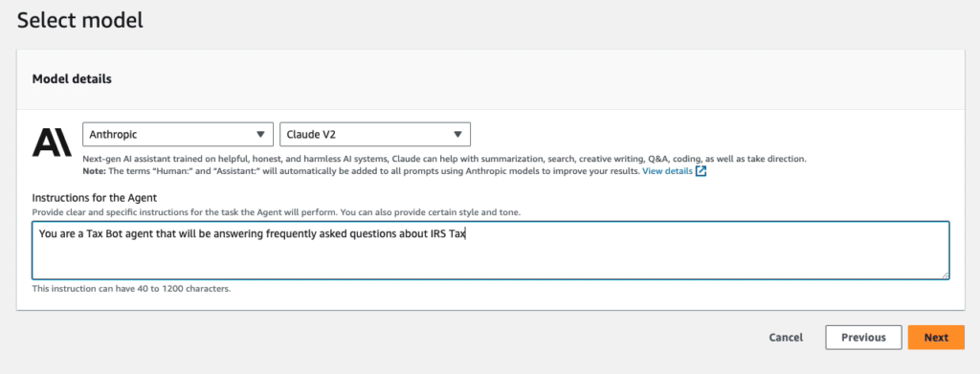Click the Instructions for the Agent label
This screenshot has height=374, width=980.
click(x=95, y=198)
